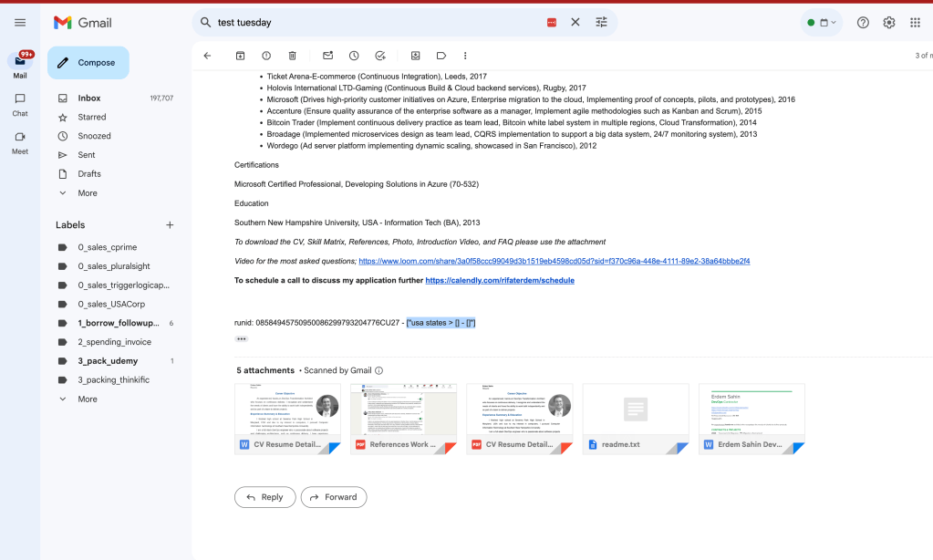This screenshot has width=933, height=560.
Task: Expand More under the Drafts folder
Action: pos(115,192)
